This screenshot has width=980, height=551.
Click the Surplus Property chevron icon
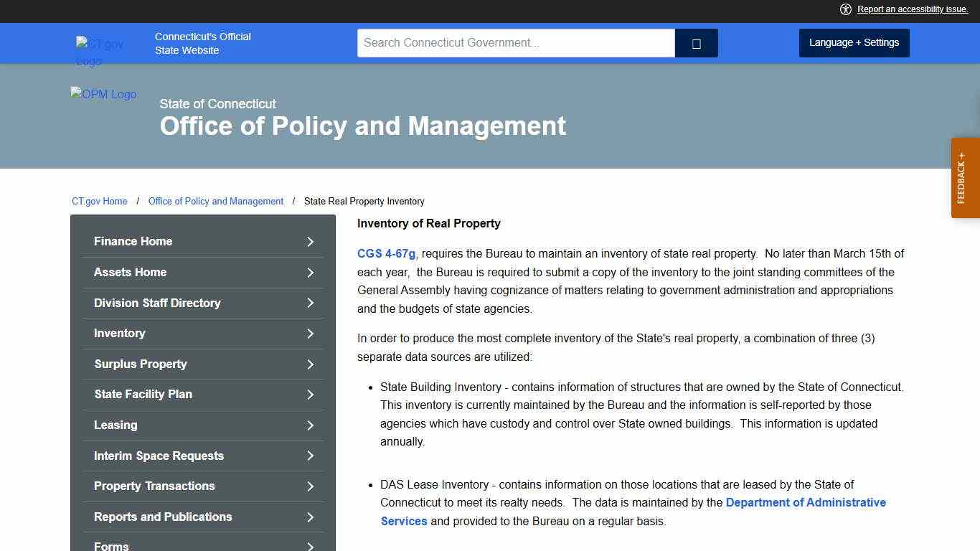[310, 364]
